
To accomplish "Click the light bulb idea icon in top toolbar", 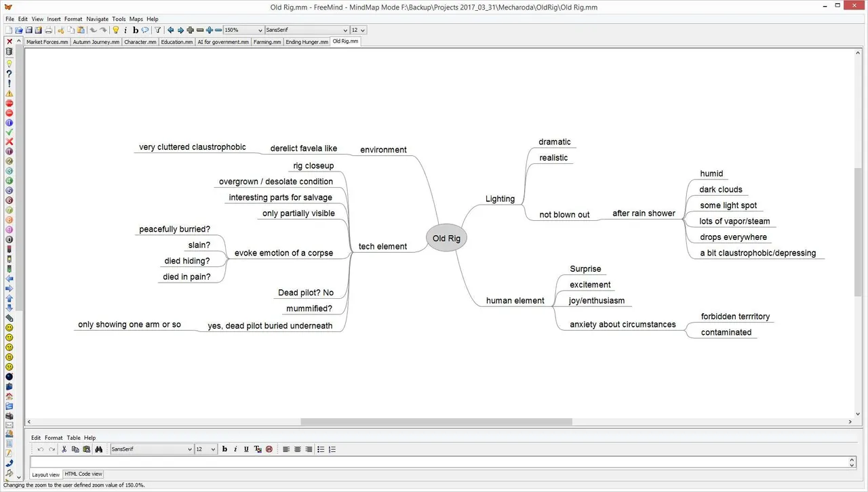I will [x=116, y=30].
